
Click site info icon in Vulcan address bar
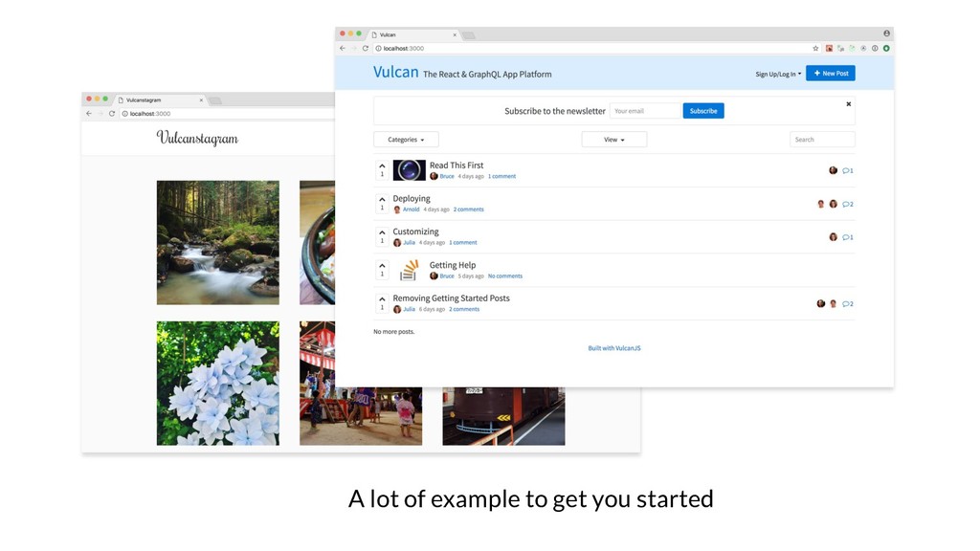[378, 48]
